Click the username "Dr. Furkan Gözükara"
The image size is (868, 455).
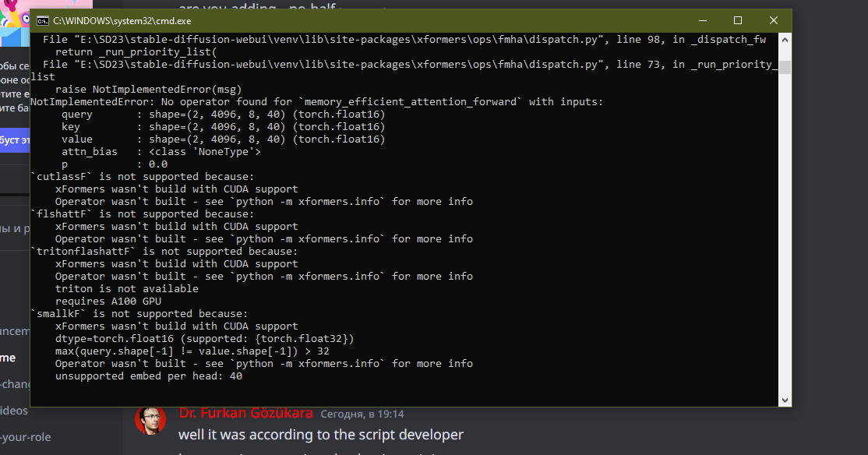246,413
